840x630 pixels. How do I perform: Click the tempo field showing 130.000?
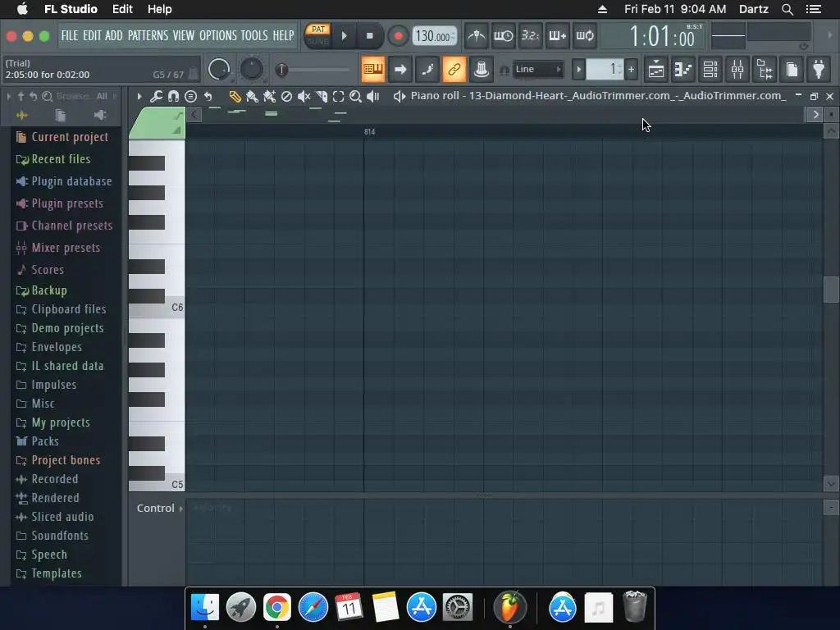435,36
